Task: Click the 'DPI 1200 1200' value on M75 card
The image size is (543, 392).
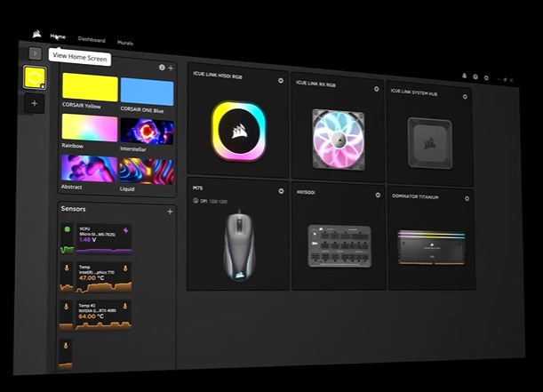Action: (x=213, y=201)
